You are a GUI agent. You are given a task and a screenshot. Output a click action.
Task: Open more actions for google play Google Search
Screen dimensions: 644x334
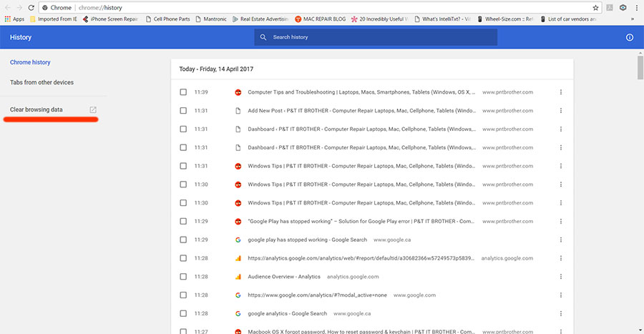click(560, 240)
